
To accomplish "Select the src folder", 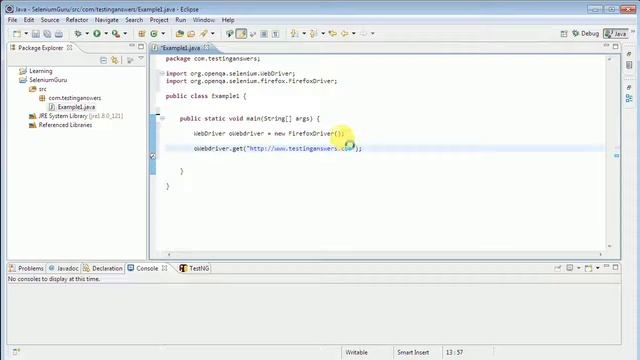I will pos(38,89).
